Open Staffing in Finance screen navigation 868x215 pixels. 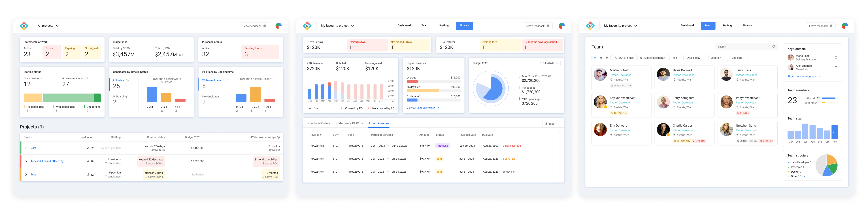[x=444, y=26]
